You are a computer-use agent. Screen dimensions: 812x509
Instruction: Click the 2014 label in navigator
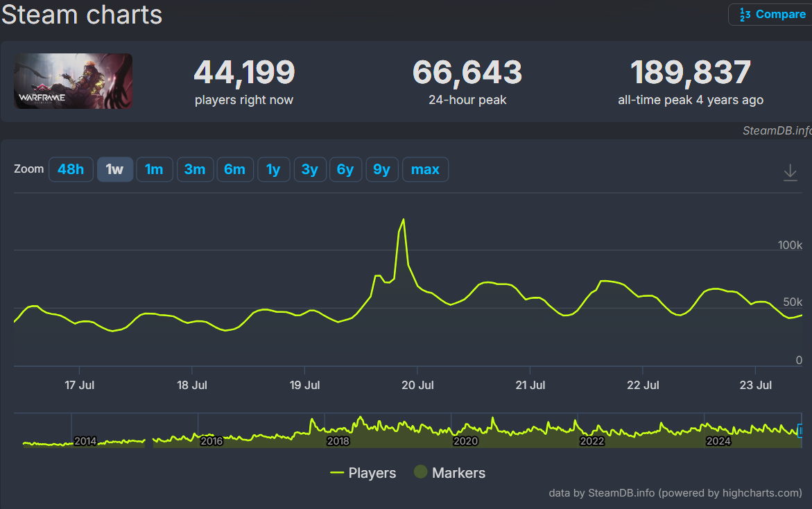[85, 441]
